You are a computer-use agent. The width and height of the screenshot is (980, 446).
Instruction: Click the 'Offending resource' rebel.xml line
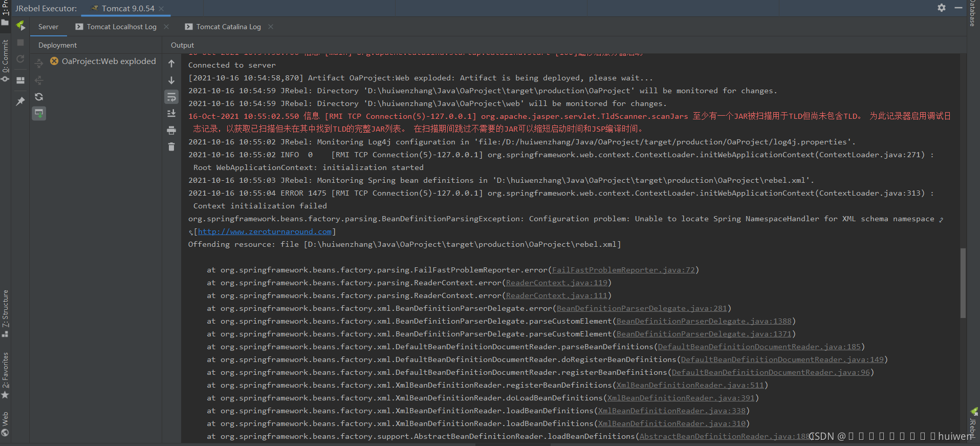tap(404, 244)
